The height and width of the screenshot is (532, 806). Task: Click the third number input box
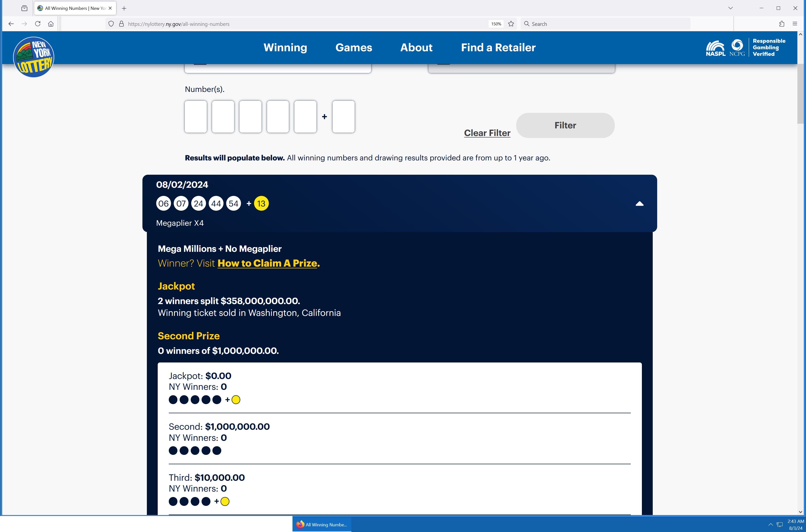[250, 116]
